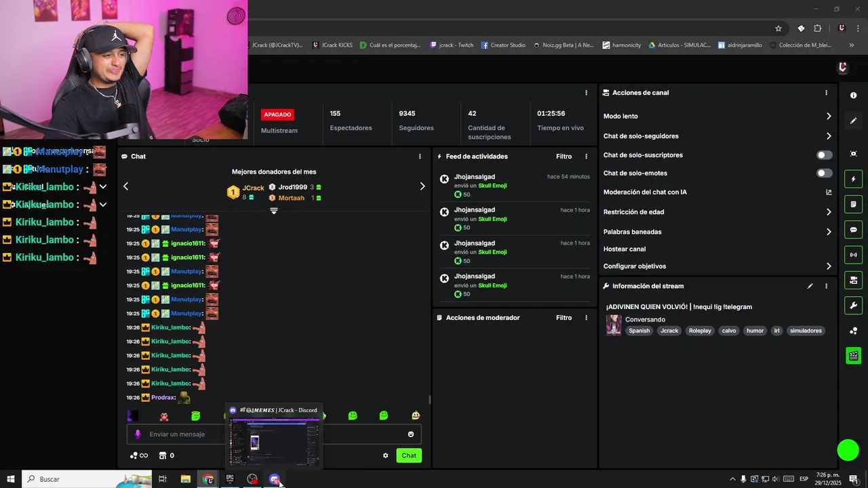Click username Prodrax in chat
Image resolution: width=868 pixels, height=488 pixels.
click(163, 398)
